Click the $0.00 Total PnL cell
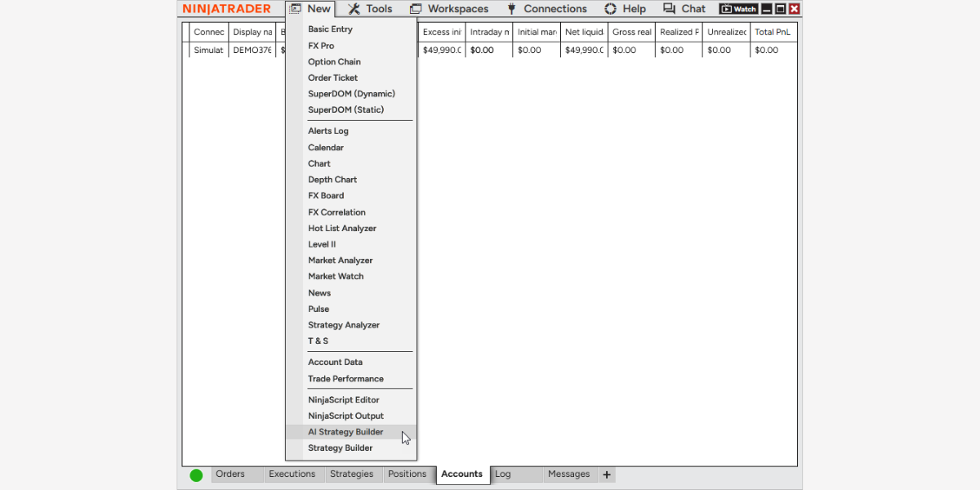980x490 pixels. 773,50
